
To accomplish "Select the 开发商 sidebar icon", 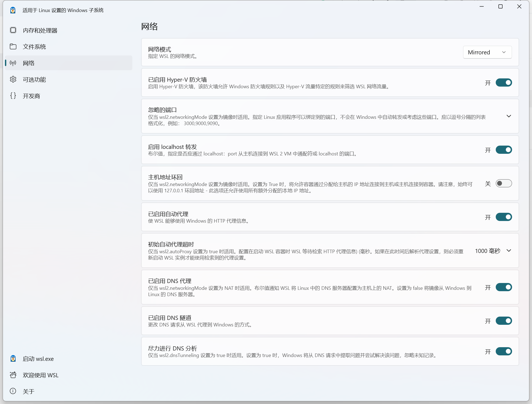I will tap(13, 96).
